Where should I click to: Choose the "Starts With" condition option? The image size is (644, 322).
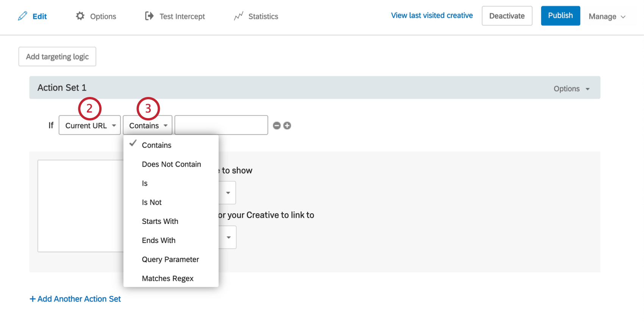pos(160,221)
